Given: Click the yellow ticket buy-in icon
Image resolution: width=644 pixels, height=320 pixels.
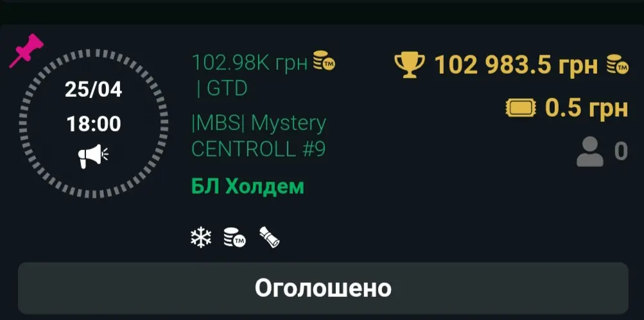Looking at the screenshot, I should [x=521, y=108].
